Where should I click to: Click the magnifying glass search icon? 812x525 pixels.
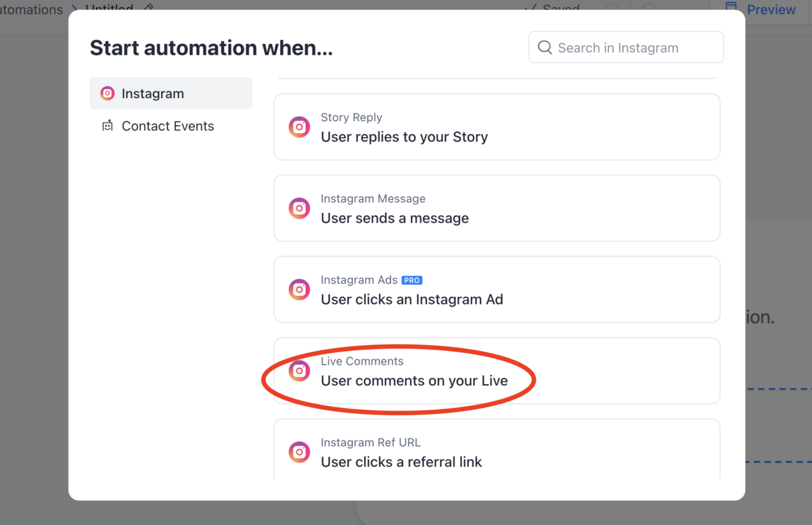click(545, 47)
